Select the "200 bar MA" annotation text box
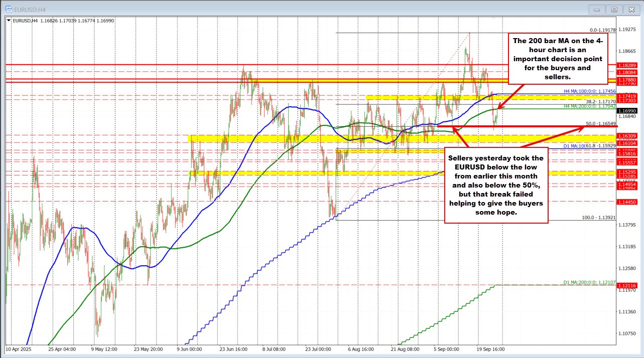 [x=558, y=58]
